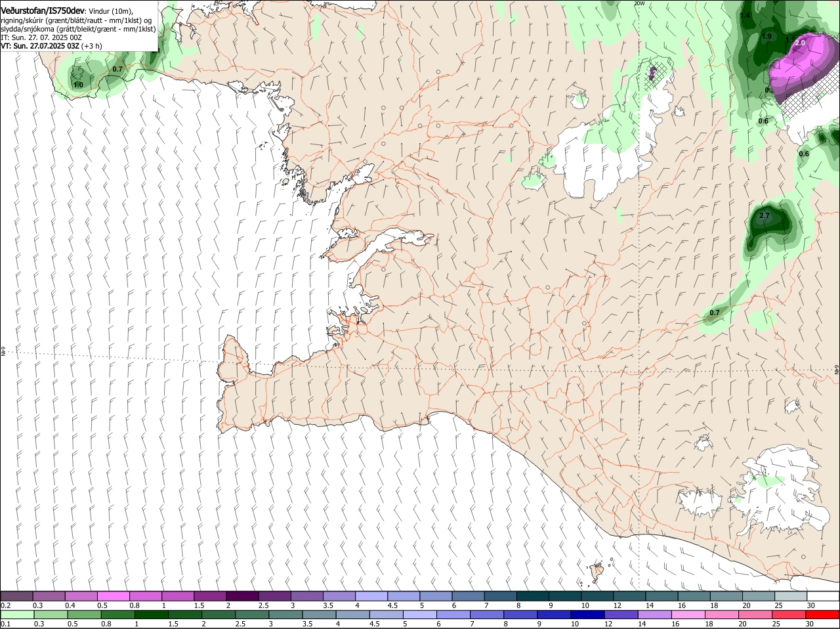Click the 0.7 value beside the 1.0 contour
The height and width of the screenshot is (629, 840).
point(117,69)
